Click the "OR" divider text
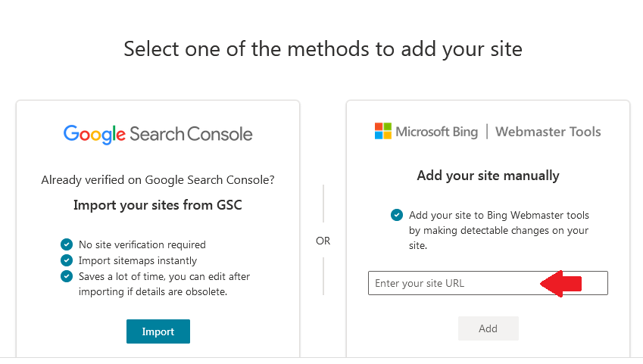Viewport: 643px width, 364px height. 323,241
